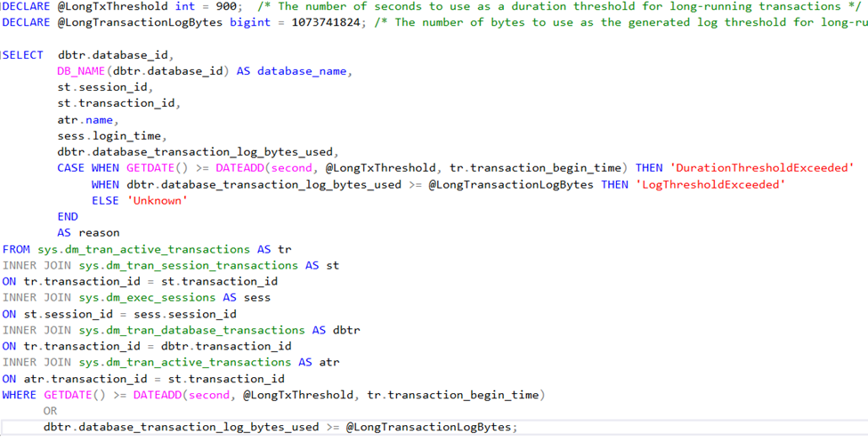This screenshot has height=442, width=868.
Task: Click sys.dm_tran_database_transactions view name
Action: pyautogui.click(x=191, y=330)
